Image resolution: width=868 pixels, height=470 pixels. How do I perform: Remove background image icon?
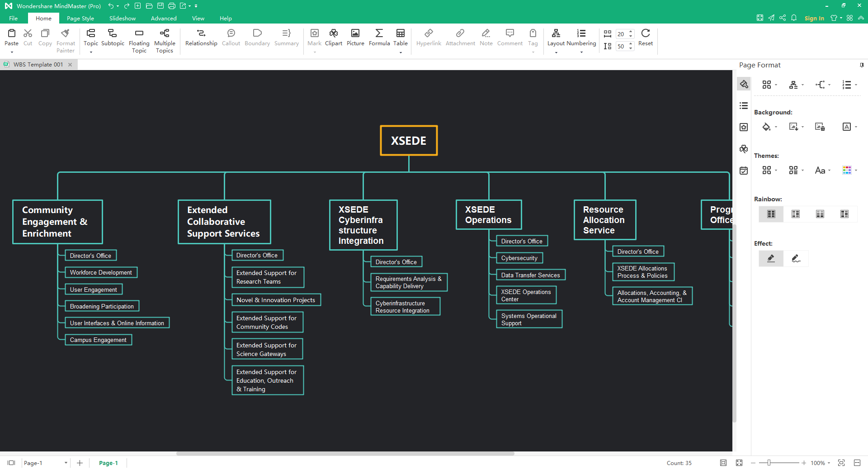point(820,127)
